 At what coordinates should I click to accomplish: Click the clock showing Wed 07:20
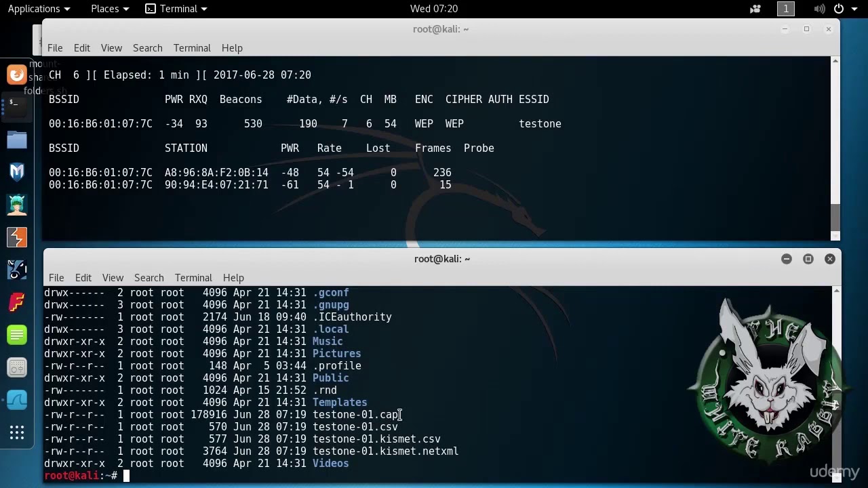[x=434, y=9]
